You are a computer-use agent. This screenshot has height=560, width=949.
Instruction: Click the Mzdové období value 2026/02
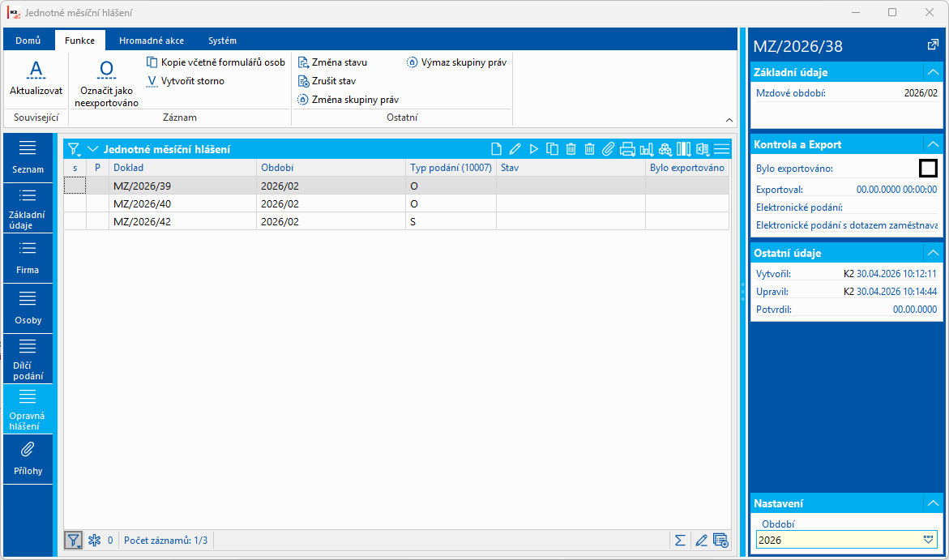tap(921, 93)
